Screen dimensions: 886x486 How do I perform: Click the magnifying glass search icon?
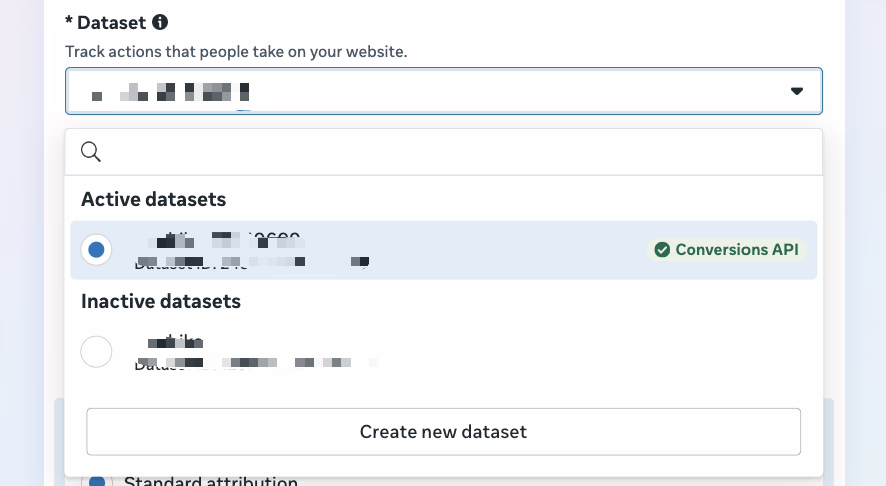91,152
